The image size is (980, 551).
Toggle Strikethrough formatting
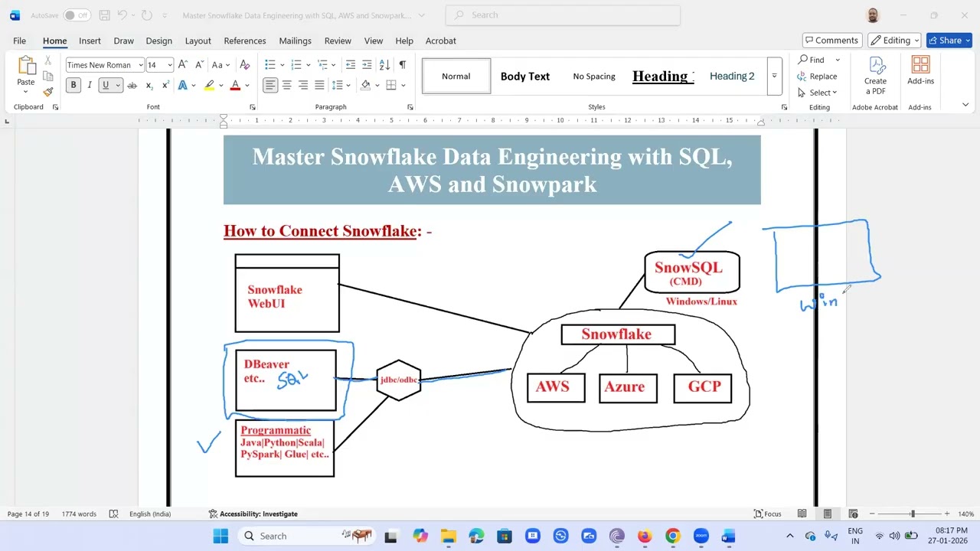pos(132,85)
